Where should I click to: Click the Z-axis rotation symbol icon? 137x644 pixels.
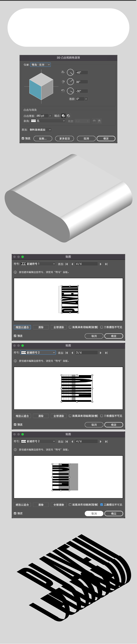(63, 91)
